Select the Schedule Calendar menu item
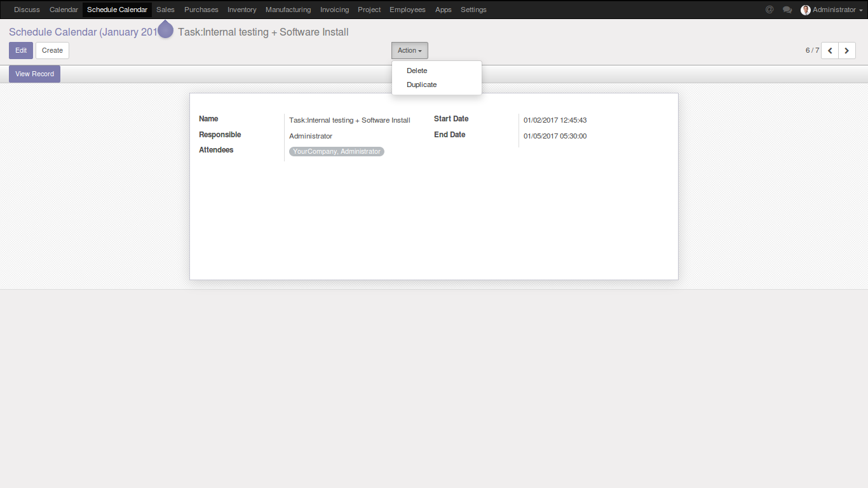The height and width of the screenshot is (488, 868). [x=117, y=10]
